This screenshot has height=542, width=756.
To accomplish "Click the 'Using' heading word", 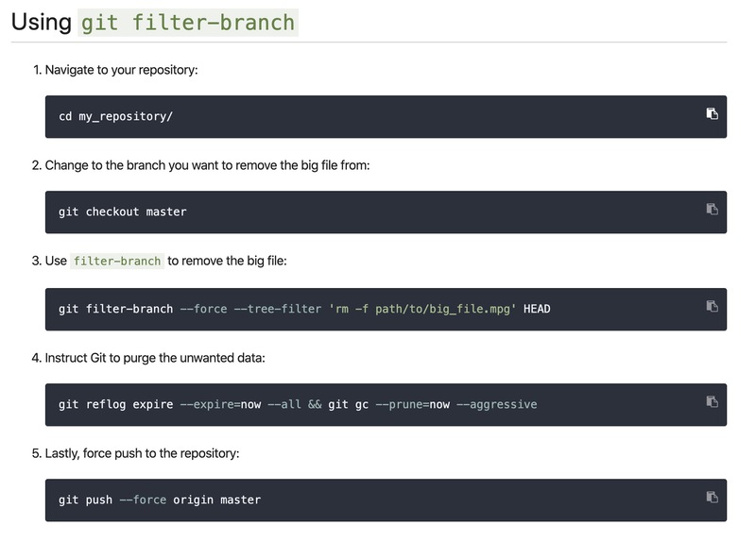I will coord(41,22).
